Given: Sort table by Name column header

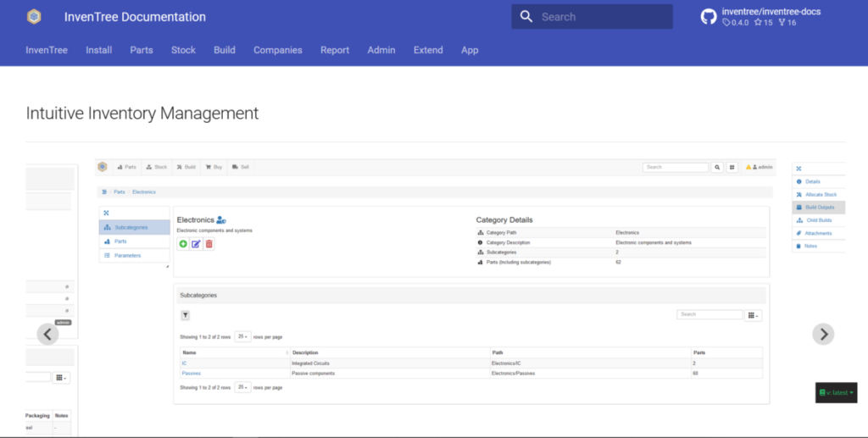Looking at the screenshot, I should point(235,352).
